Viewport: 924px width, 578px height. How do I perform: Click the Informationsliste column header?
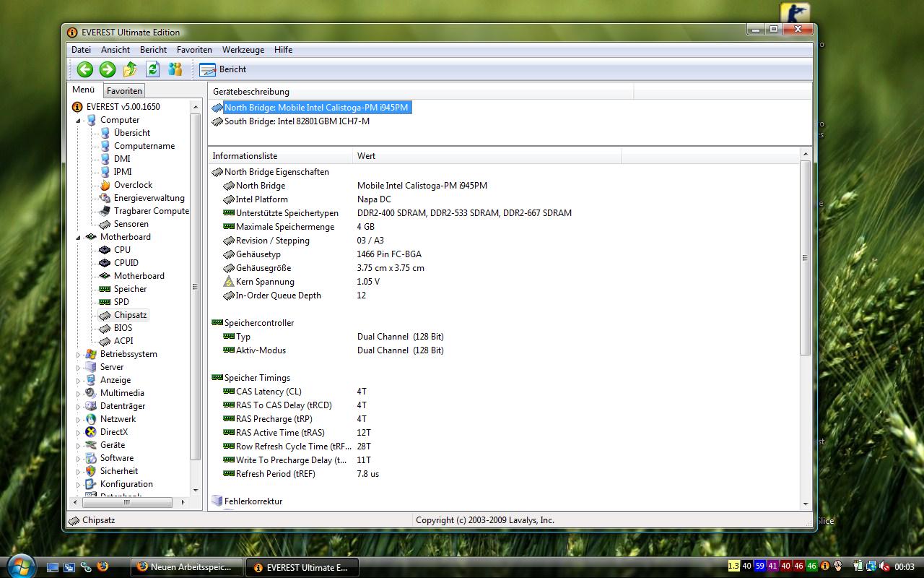(280, 156)
